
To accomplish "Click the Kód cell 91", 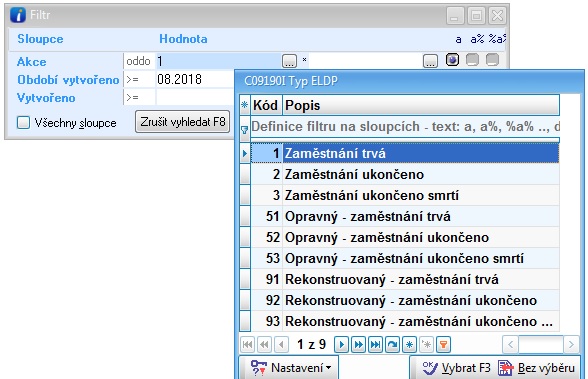I will pos(266,279).
